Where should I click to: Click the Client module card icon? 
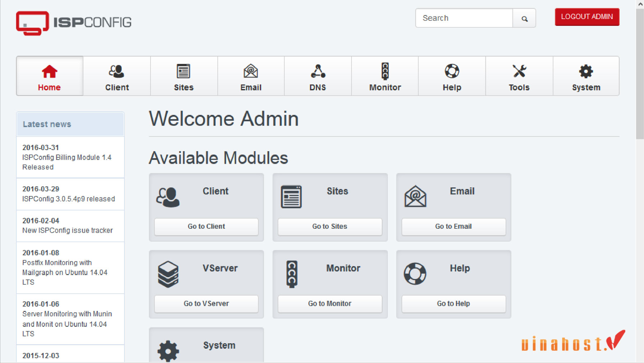pyautogui.click(x=168, y=197)
